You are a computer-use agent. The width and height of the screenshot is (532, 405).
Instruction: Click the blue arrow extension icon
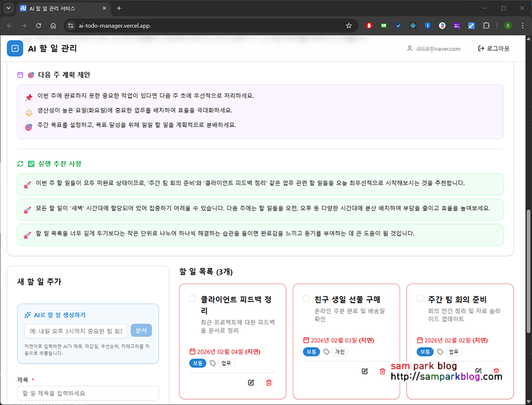click(471, 25)
